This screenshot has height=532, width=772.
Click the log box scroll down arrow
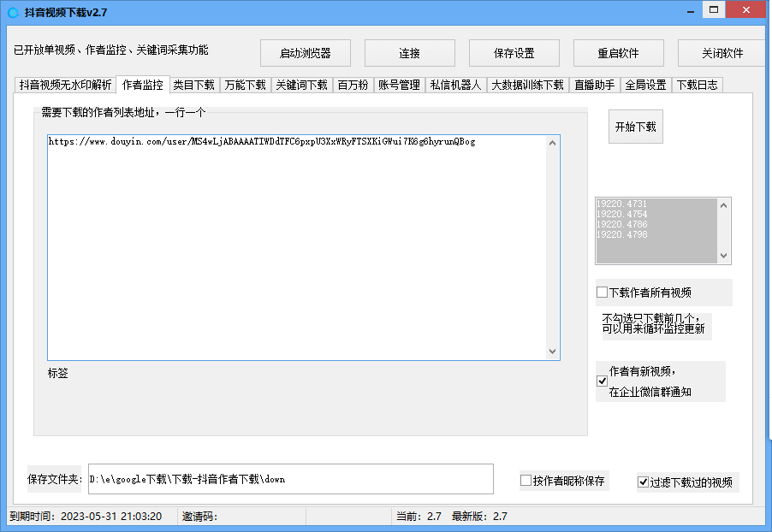(724, 256)
